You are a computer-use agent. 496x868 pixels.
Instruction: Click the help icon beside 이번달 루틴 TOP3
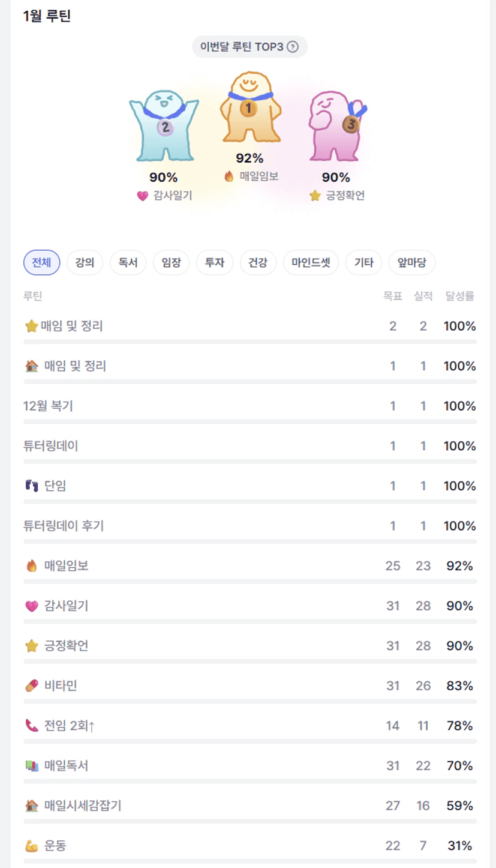pyautogui.click(x=293, y=47)
